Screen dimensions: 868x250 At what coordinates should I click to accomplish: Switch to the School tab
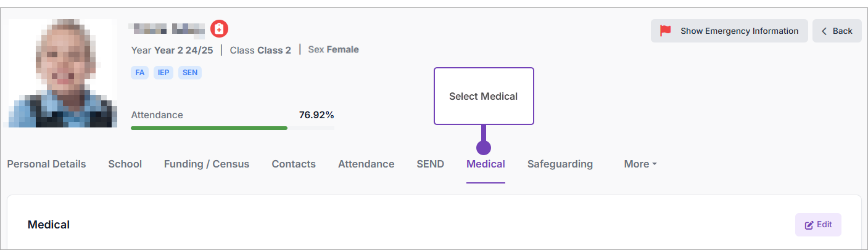[x=125, y=164]
